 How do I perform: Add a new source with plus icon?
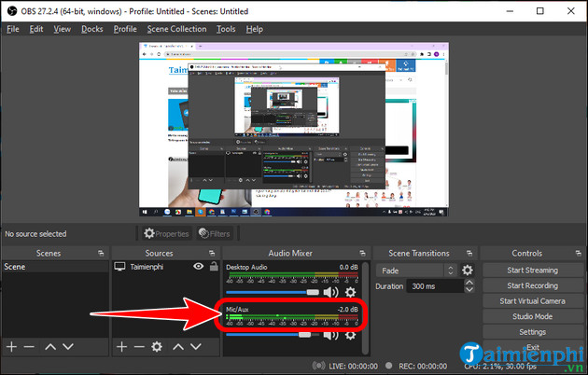coord(121,346)
